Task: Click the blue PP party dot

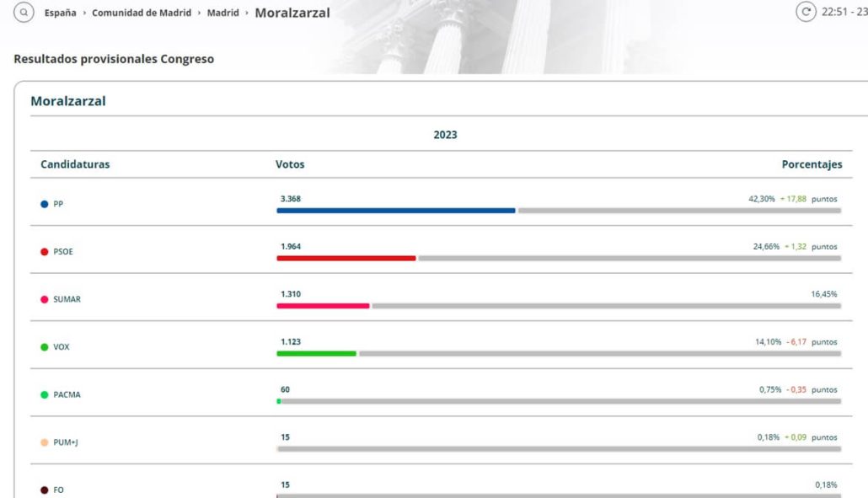Action: point(45,204)
